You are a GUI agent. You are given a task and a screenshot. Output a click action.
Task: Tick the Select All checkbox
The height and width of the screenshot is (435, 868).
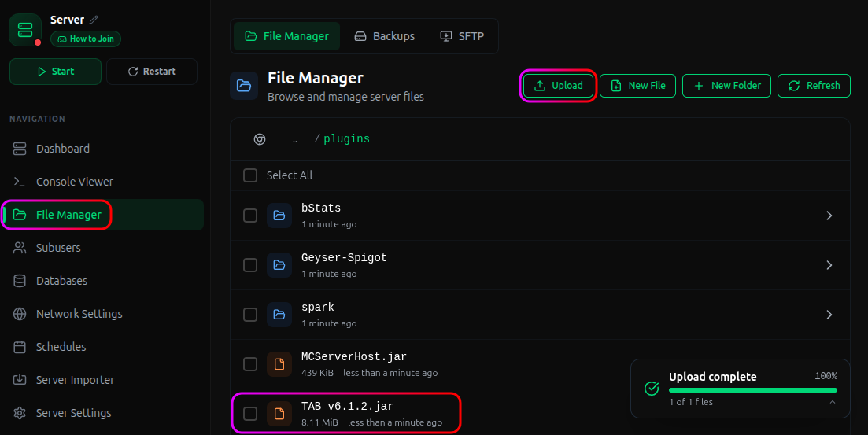pos(250,175)
